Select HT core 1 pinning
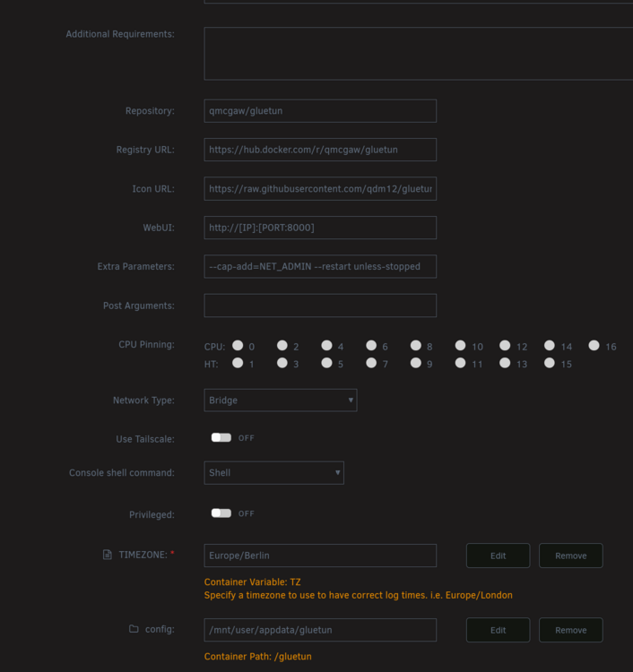633x672 pixels. 238,363
